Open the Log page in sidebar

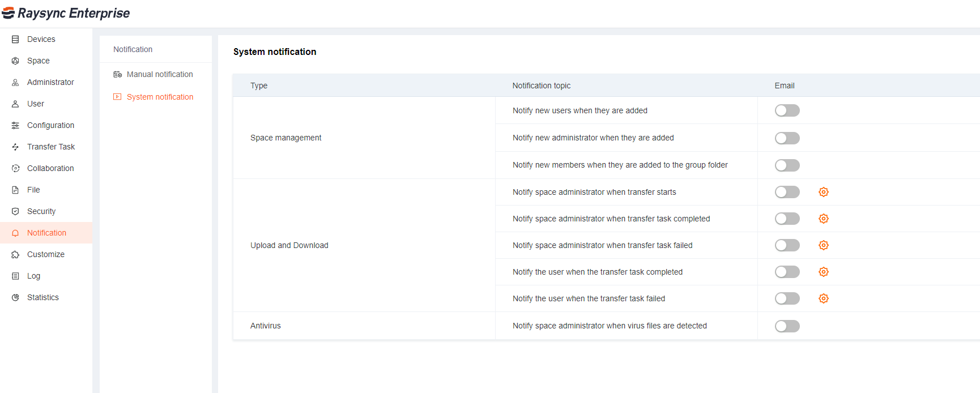(x=33, y=276)
